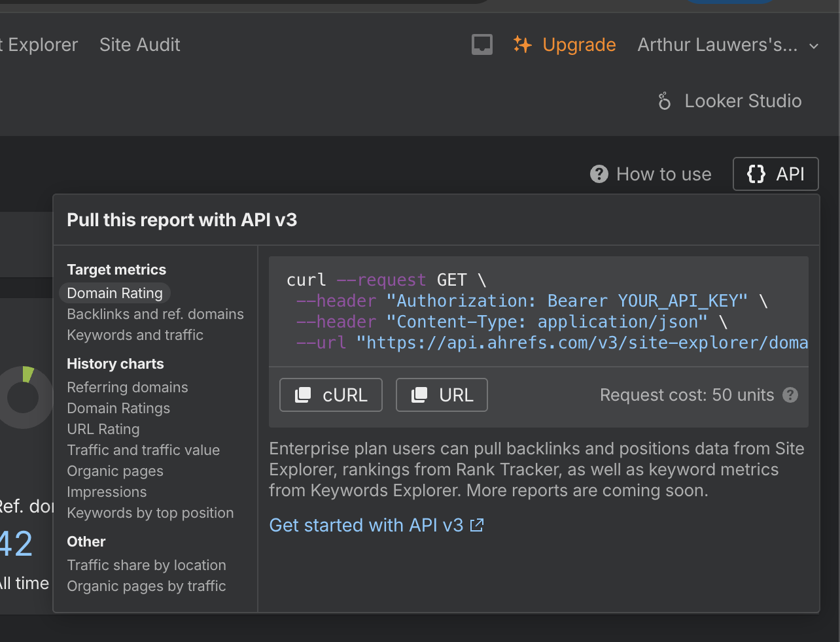Click the curly braces API icon
840x642 pixels.
coord(756,174)
